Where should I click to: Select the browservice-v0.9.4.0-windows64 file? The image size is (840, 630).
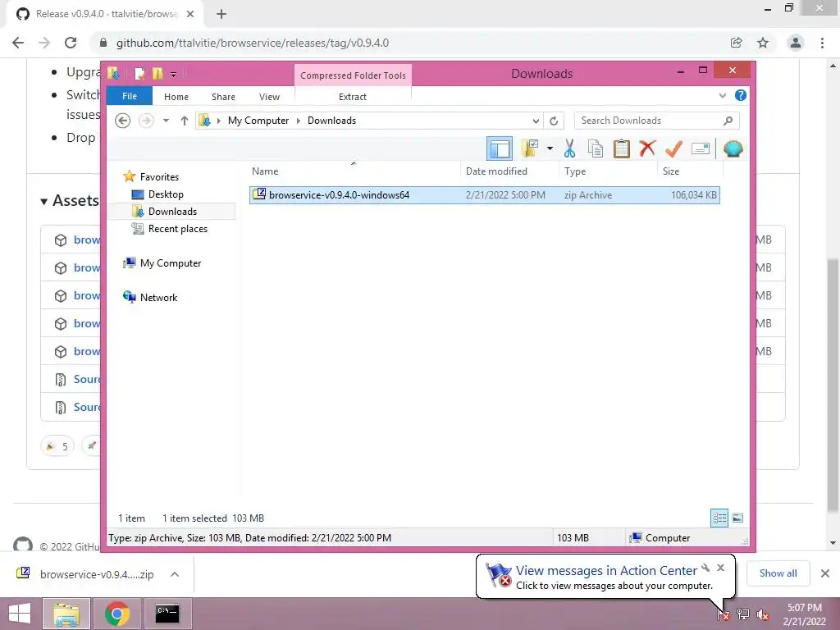tap(485, 195)
